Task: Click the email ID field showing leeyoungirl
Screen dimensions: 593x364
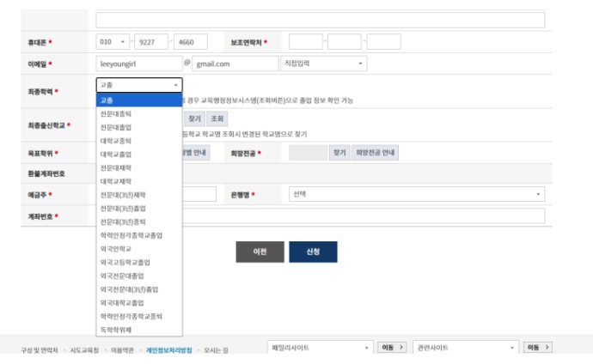Action: pos(138,64)
